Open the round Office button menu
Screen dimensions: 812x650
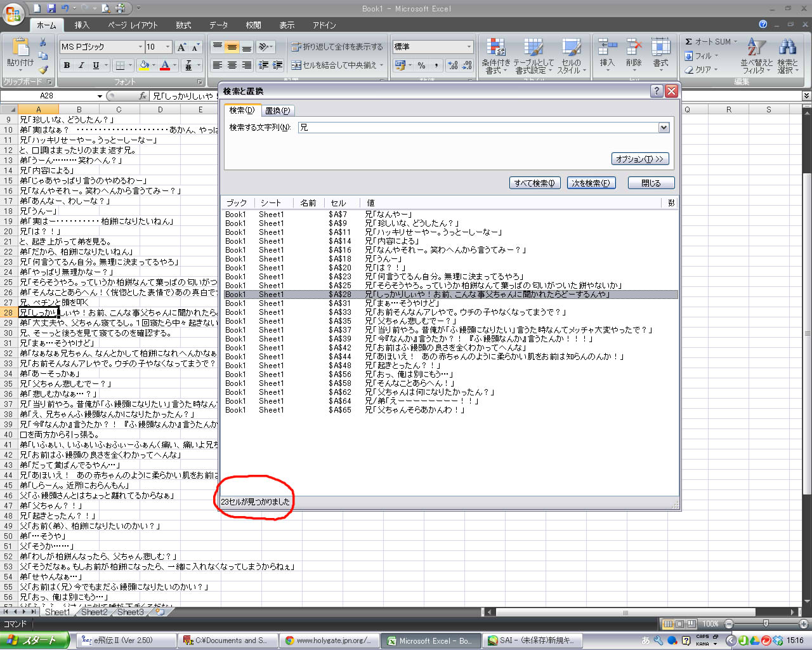(x=13, y=13)
